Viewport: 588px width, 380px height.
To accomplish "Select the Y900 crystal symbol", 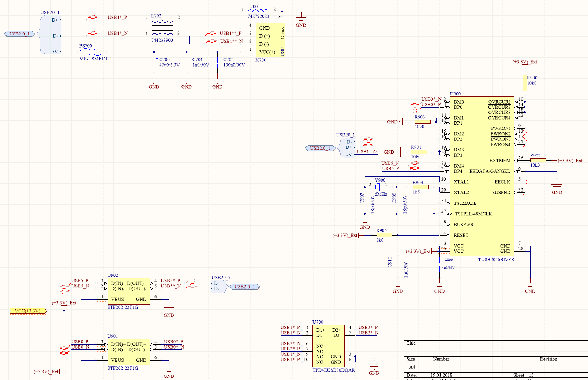I will (x=378, y=187).
